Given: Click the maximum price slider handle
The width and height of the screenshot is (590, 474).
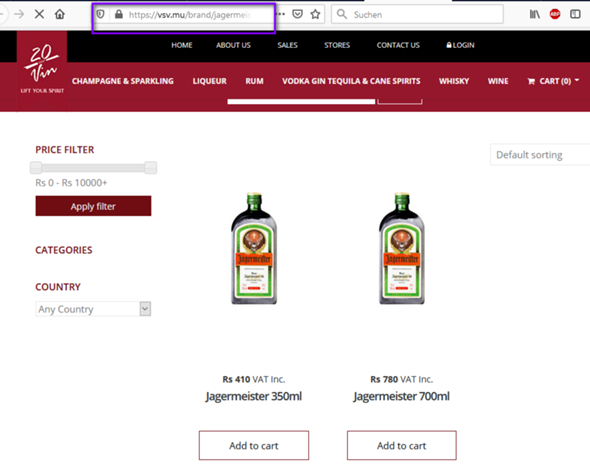Looking at the screenshot, I should 151,167.
